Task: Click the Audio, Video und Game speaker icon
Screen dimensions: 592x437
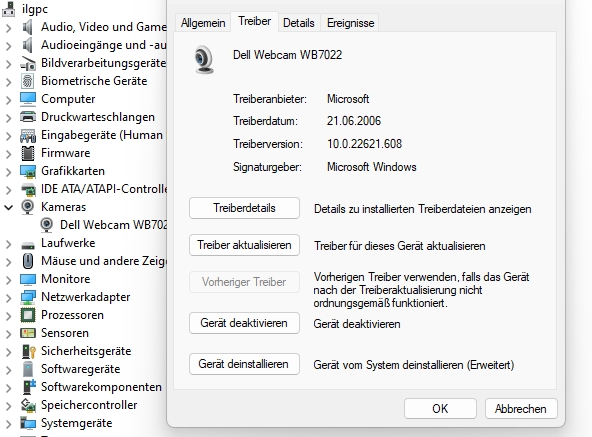Action: [28, 27]
